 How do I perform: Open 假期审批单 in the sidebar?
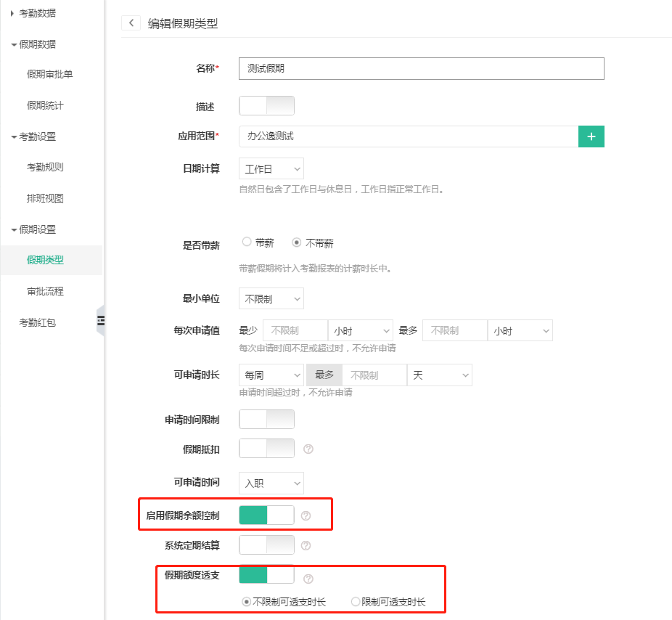[x=50, y=74]
